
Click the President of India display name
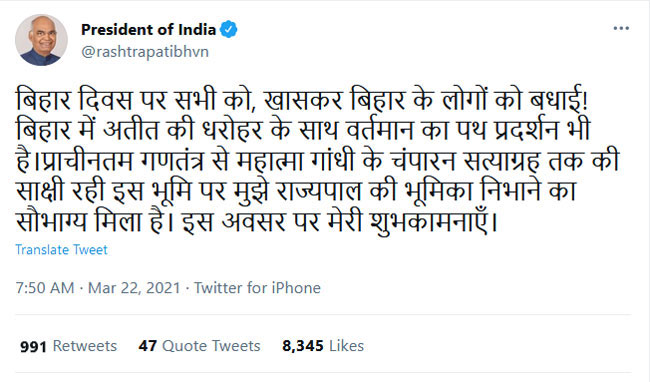point(148,29)
